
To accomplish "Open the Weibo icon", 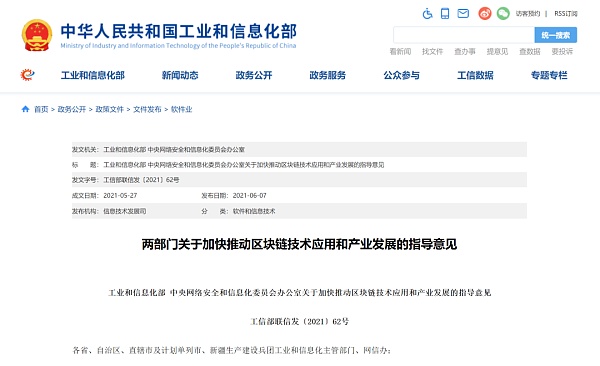I will pos(485,13).
